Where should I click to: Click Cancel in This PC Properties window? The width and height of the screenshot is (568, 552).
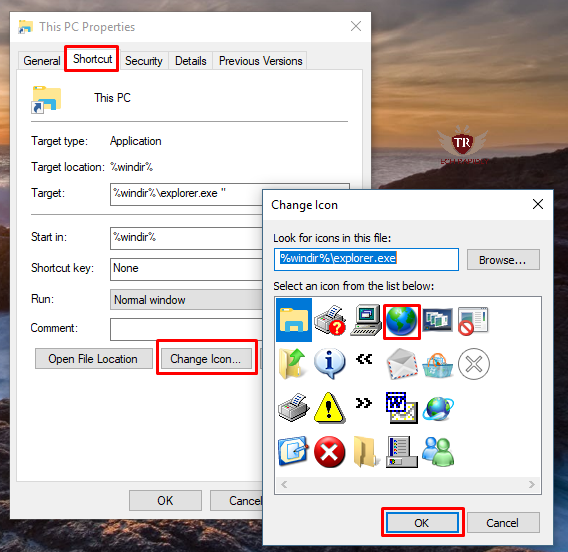(x=237, y=501)
